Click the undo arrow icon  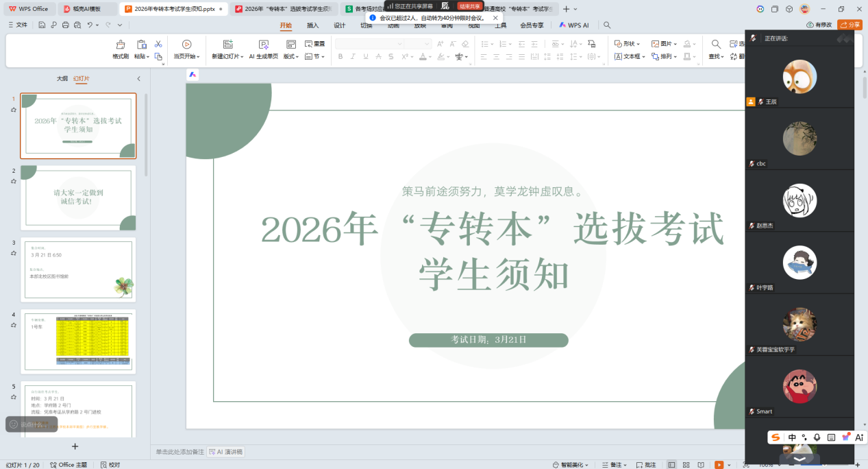point(90,25)
